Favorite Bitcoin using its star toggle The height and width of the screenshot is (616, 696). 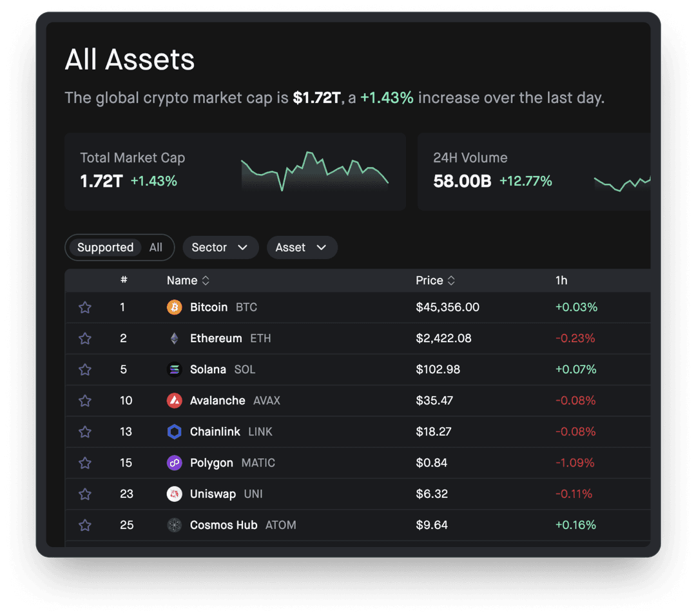coord(84,307)
